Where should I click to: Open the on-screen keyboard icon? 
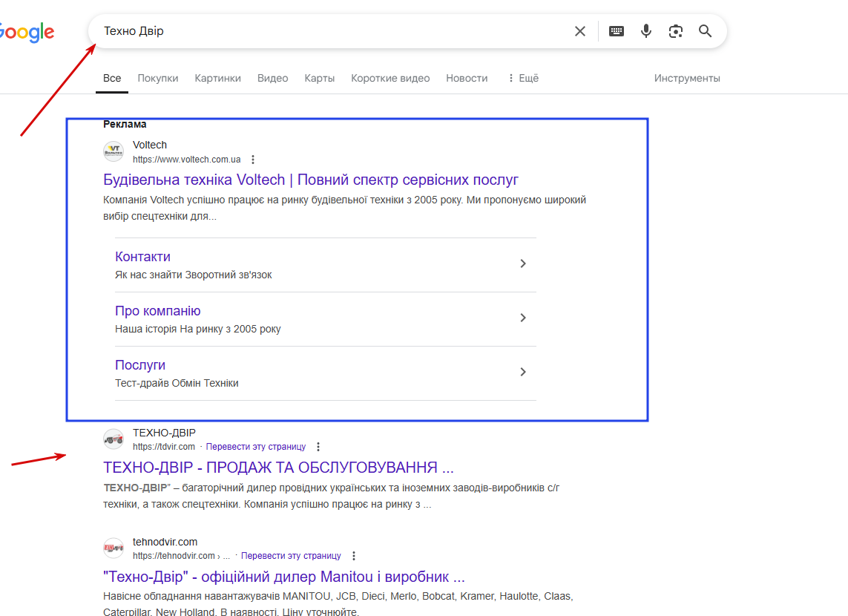pyautogui.click(x=616, y=31)
